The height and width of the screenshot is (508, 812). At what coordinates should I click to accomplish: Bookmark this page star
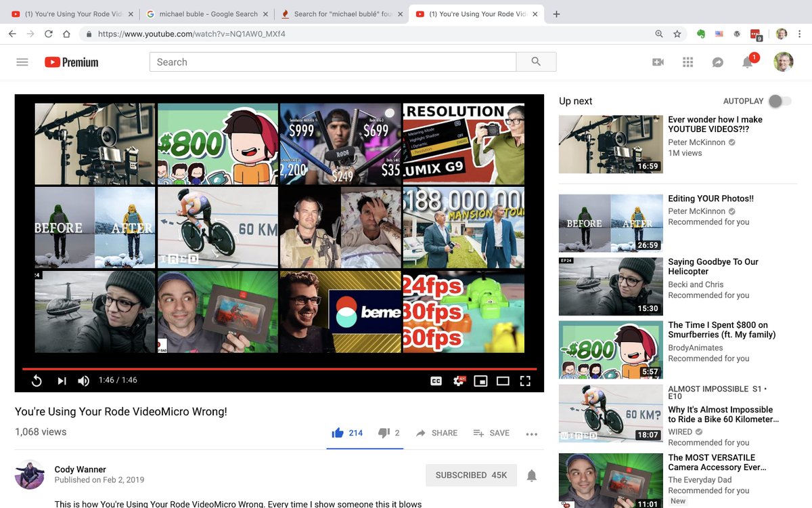coord(677,34)
